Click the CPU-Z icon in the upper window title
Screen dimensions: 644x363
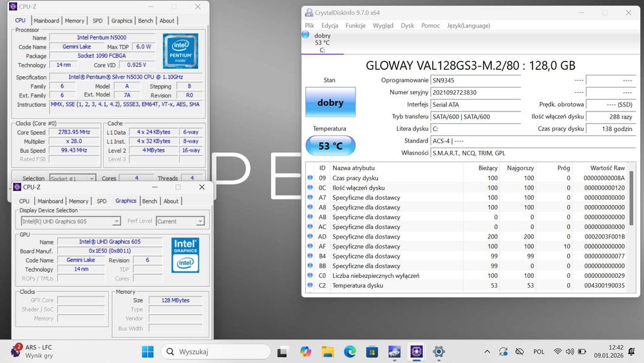(x=13, y=6)
